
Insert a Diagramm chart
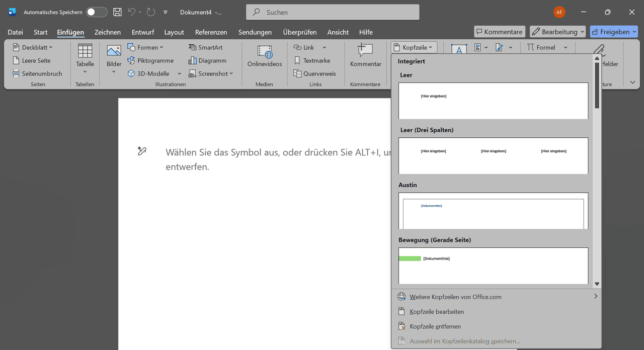(x=207, y=60)
